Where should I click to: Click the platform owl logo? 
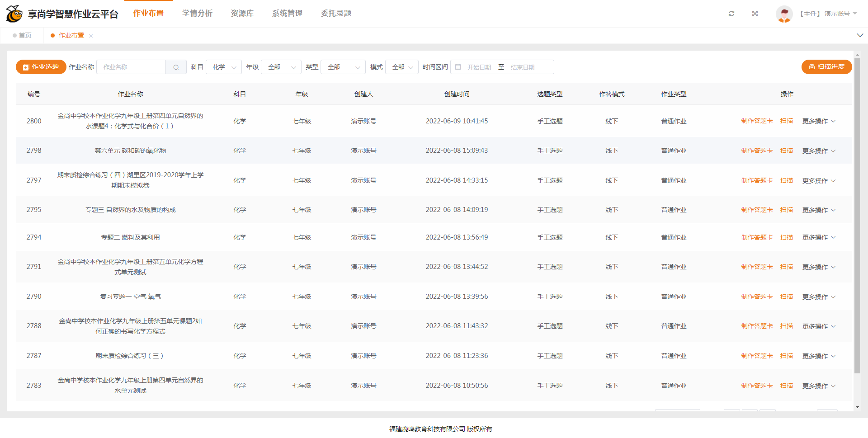[x=14, y=14]
